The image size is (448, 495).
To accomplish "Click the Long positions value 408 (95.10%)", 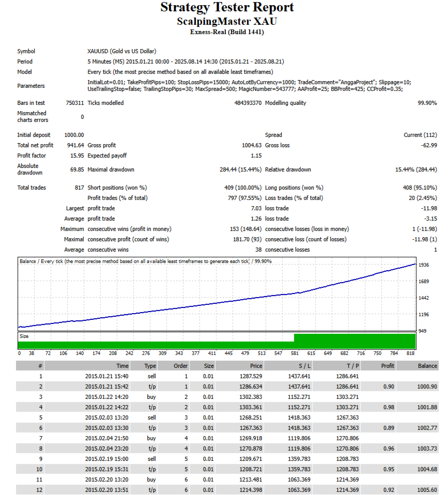I will [420, 188].
